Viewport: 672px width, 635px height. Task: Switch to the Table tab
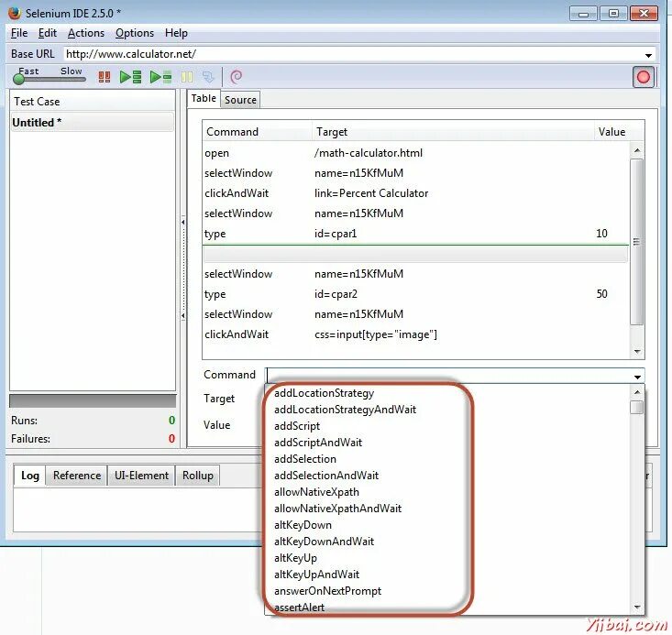point(204,99)
